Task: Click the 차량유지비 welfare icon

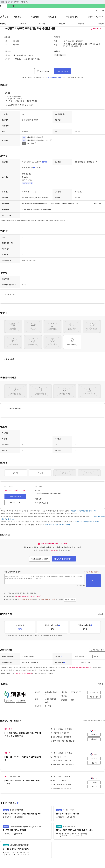Action: (52, 327)
